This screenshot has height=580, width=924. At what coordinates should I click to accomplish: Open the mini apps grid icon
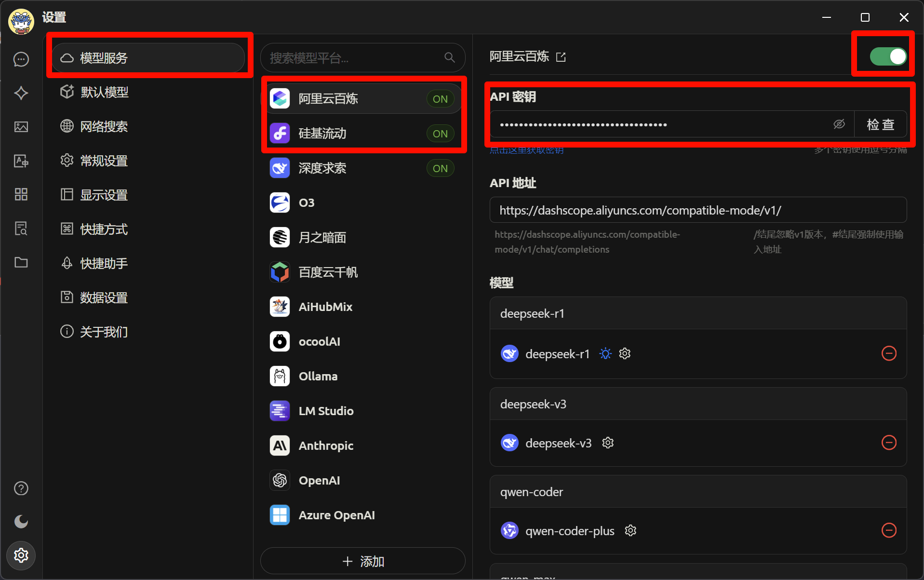tap(21, 194)
